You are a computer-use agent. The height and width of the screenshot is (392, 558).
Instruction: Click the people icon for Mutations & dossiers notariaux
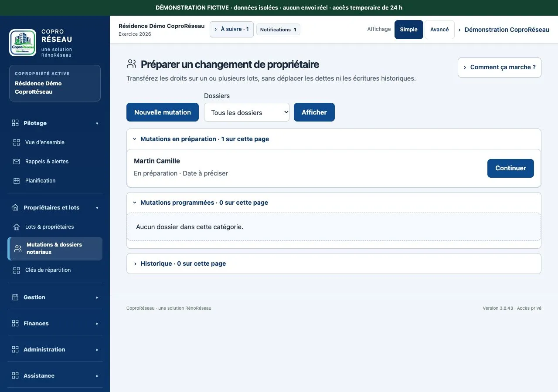click(x=18, y=249)
